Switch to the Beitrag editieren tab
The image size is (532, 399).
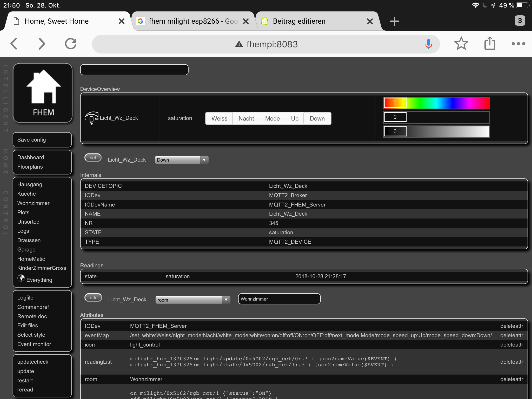pyautogui.click(x=299, y=21)
